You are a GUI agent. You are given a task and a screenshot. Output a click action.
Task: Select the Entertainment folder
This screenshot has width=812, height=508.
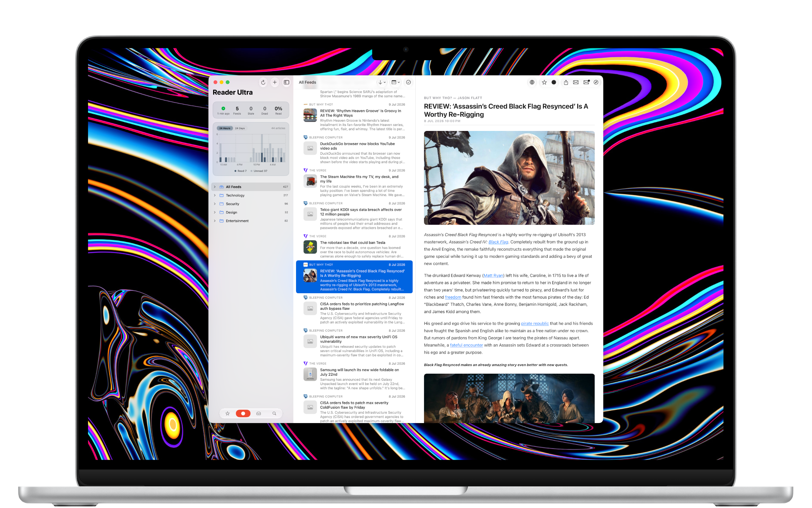(251, 221)
